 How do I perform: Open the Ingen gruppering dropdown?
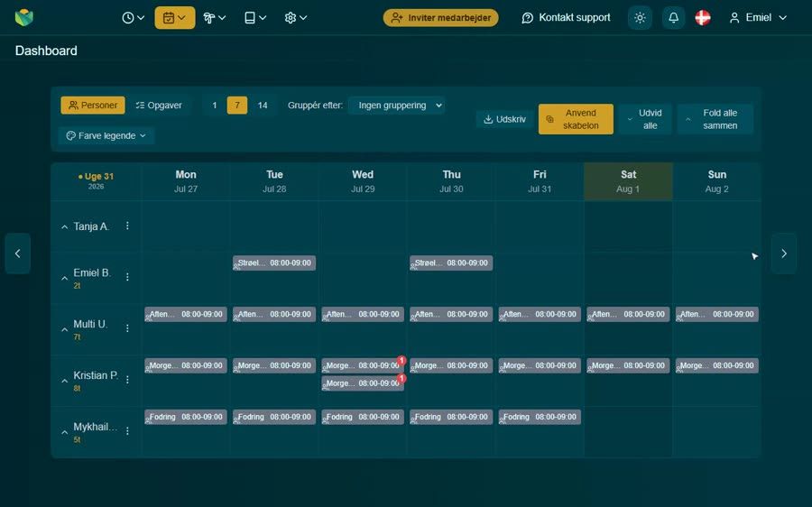(x=397, y=106)
